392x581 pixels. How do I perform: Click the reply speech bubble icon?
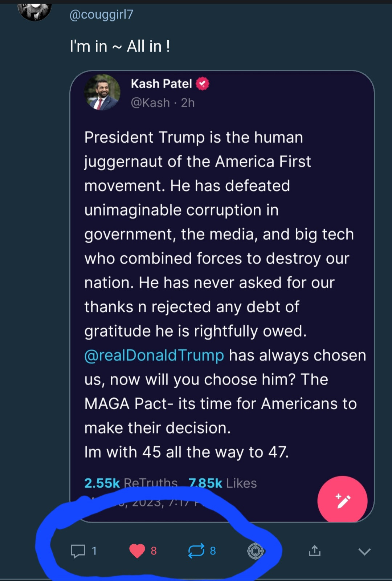(x=78, y=551)
